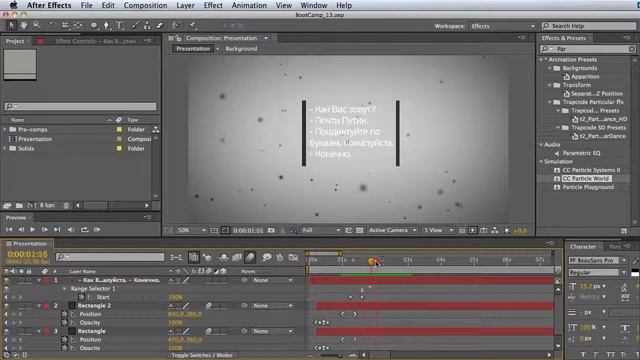
Task: Open the Animation menu
Action: 249,5
